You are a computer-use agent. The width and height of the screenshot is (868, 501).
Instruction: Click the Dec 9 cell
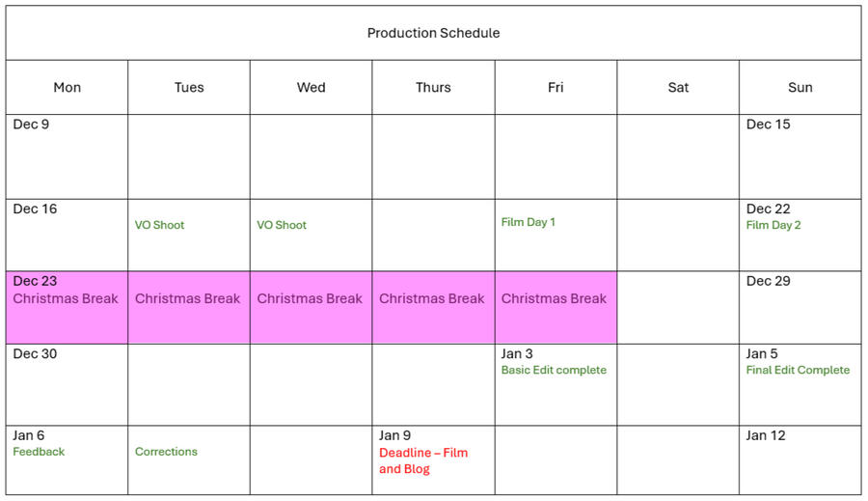[x=67, y=156]
